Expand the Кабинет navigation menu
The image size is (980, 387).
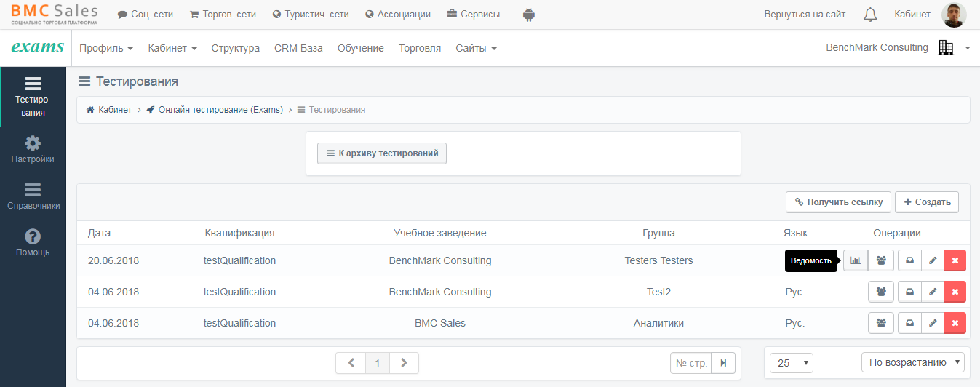pos(172,48)
